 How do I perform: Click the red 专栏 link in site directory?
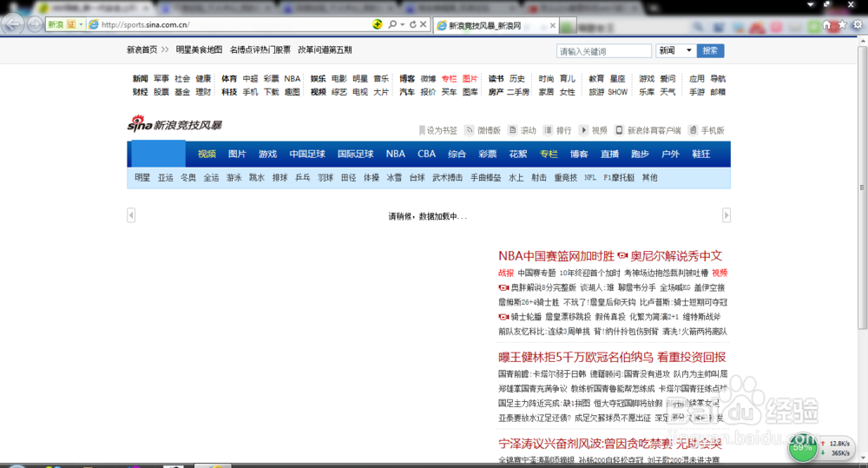coord(449,79)
